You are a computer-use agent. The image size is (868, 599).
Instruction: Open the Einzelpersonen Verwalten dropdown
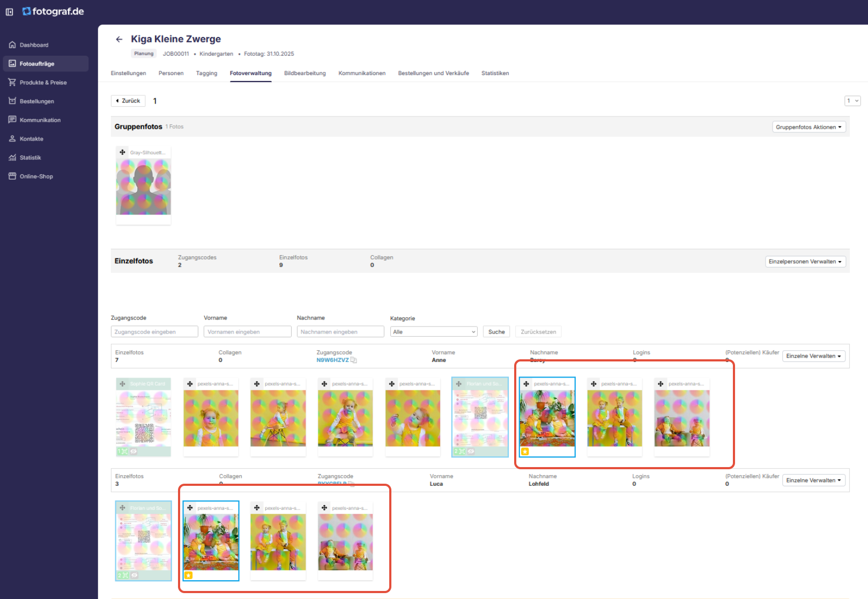[x=805, y=262]
